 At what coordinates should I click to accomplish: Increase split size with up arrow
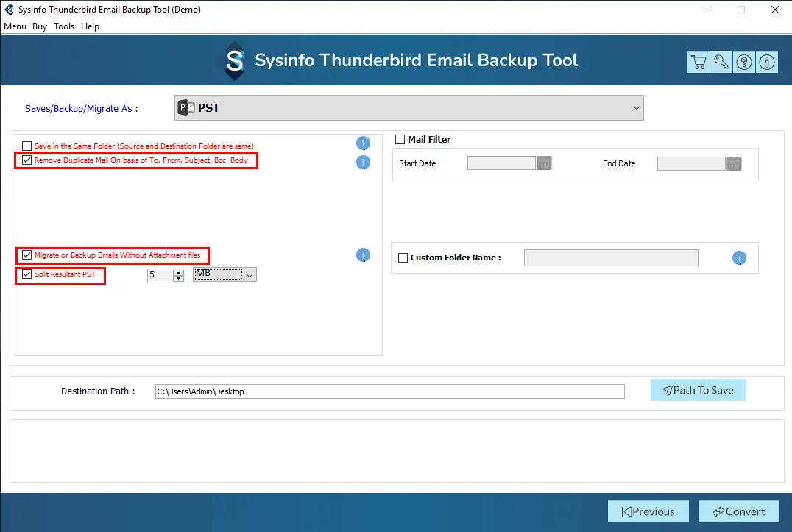tap(178, 272)
